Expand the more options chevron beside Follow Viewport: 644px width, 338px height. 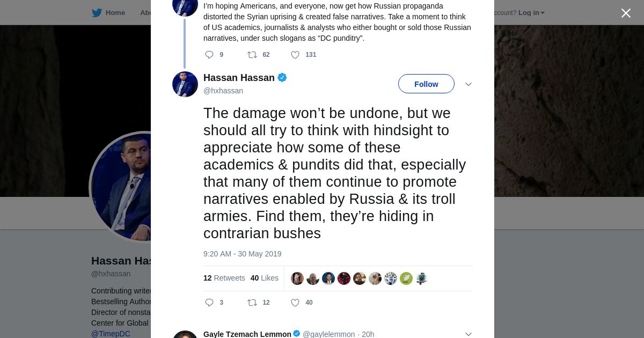tap(468, 84)
